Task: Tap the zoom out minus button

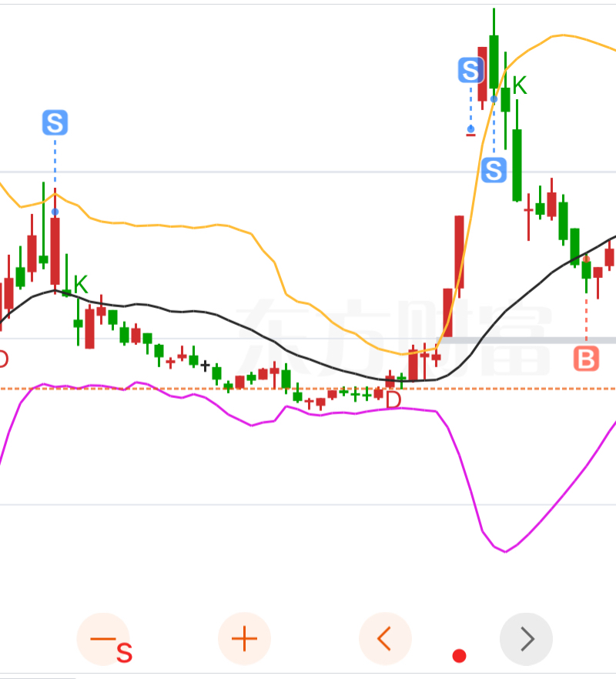Action: tap(103, 639)
